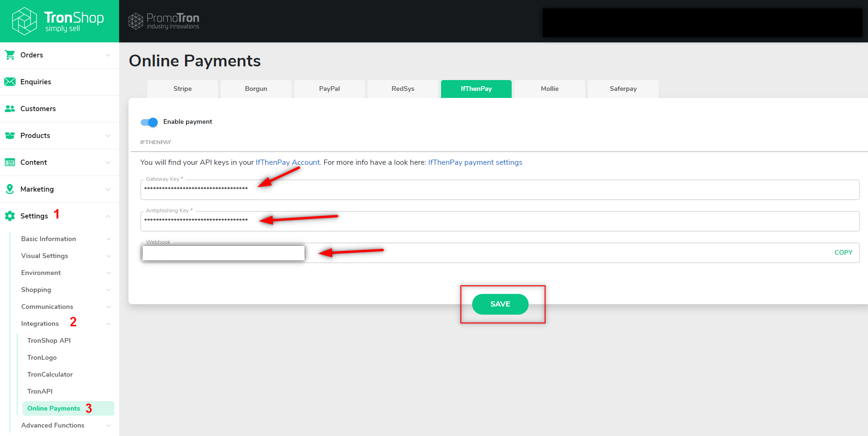868x436 pixels.
Task: Expand Communications submenu chevron
Action: (x=109, y=307)
